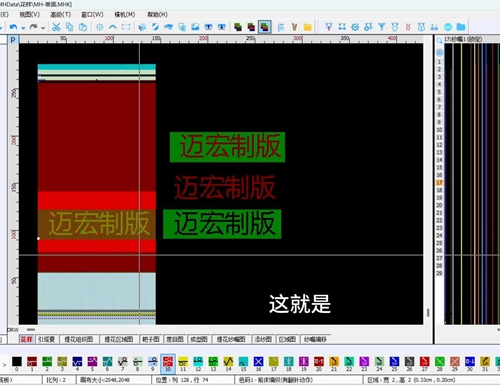The width and height of the screenshot is (500, 385).
Task: Switch to the 添纱图 tab
Action: click(263, 339)
